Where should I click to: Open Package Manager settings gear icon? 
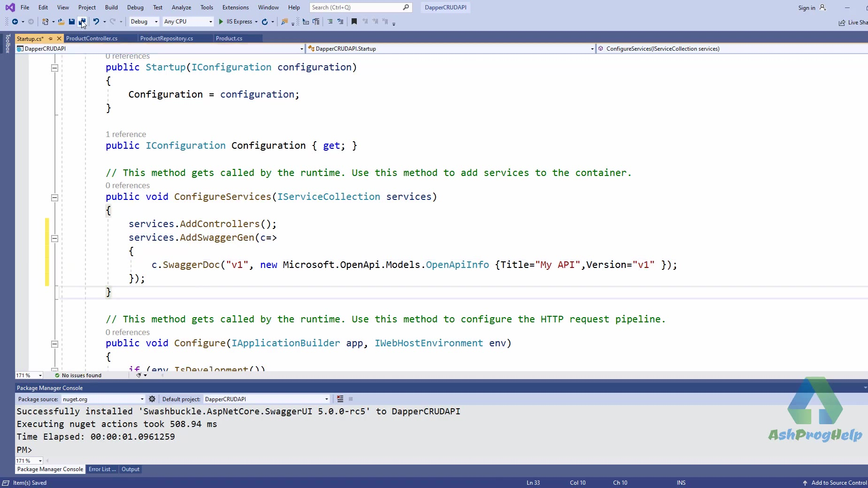point(152,399)
